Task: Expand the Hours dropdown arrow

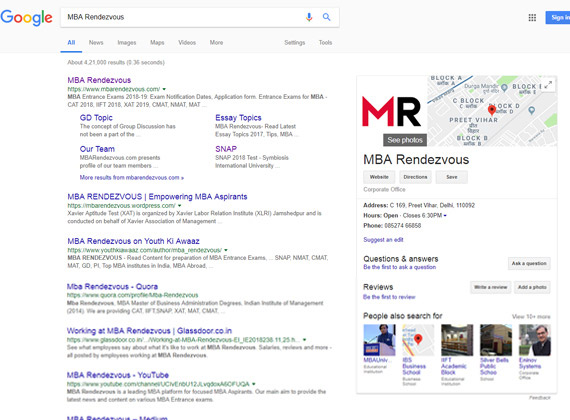Action: click(x=445, y=216)
